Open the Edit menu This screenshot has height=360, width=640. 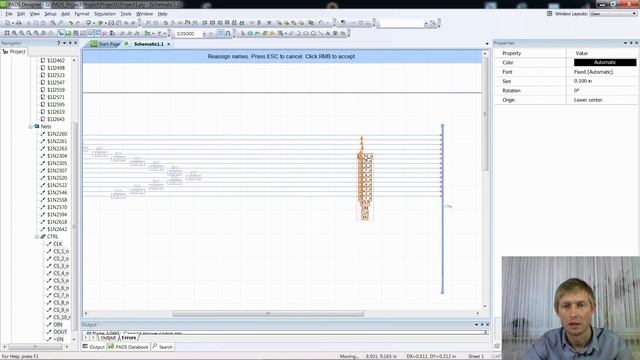pos(21,13)
